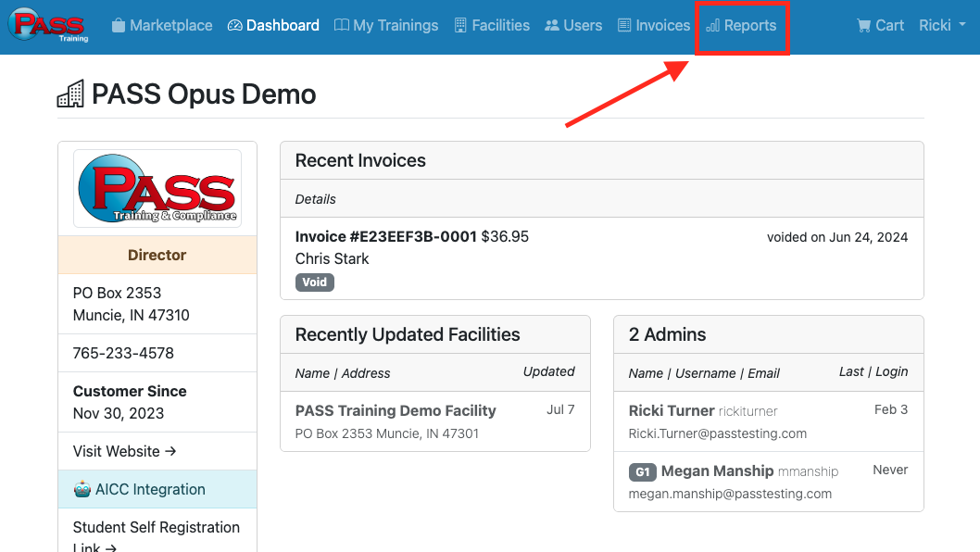
Task: Click the PASS Opus Demo page title
Action: (x=204, y=94)
